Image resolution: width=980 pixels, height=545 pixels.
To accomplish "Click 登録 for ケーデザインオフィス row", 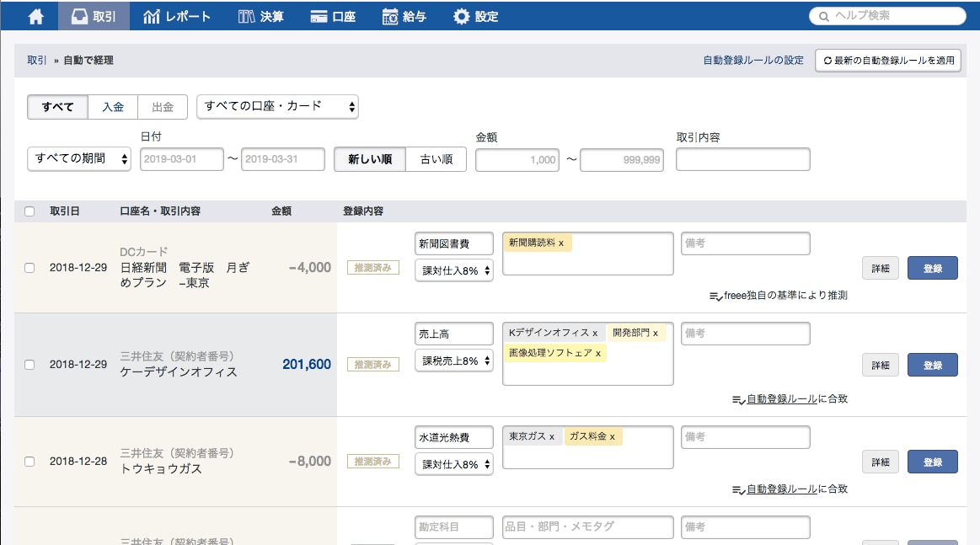I will point(933,365).
